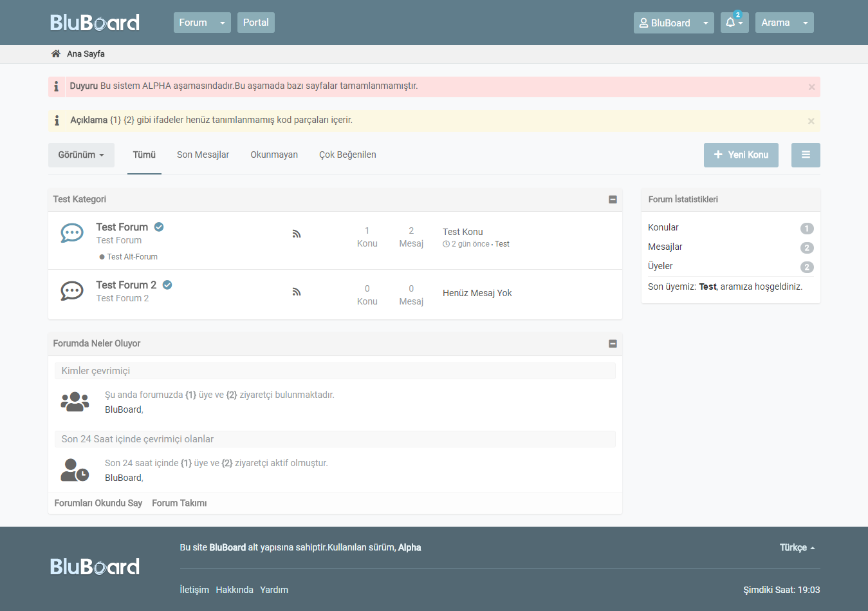Screen dimensions: 868x611
Task: Click the user icon in BluBoard account button
Action: 643,23
